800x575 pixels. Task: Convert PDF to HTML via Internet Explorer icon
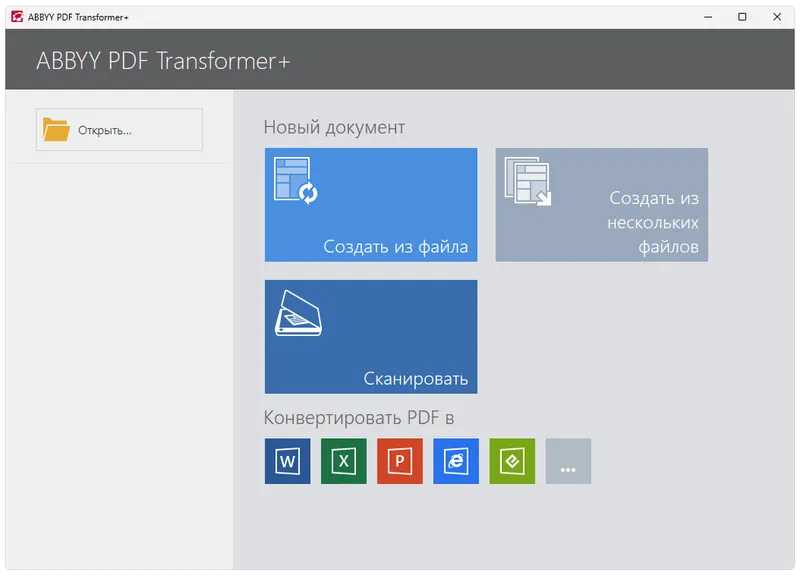(456, 461)
